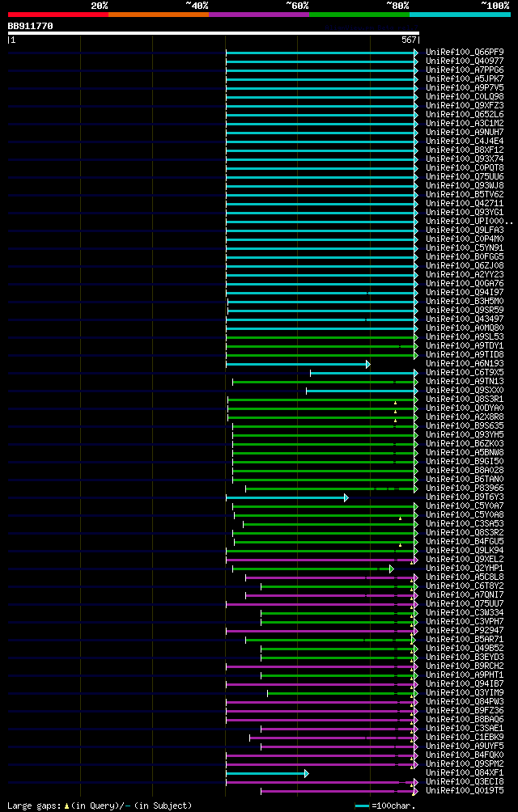Open UniRef100_A6N193 hit label
The height and width of the screenshot is (812, 518).
click(465, 363)
